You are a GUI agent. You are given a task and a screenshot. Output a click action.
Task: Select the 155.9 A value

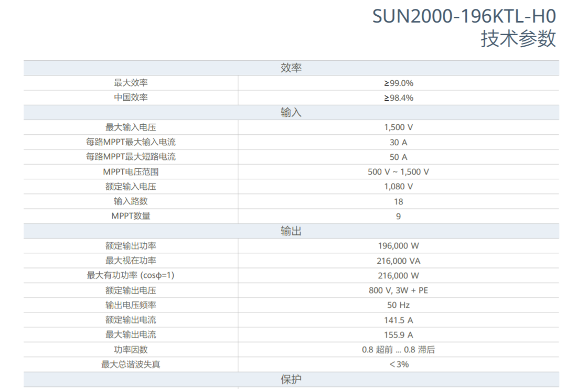point(398,334)
